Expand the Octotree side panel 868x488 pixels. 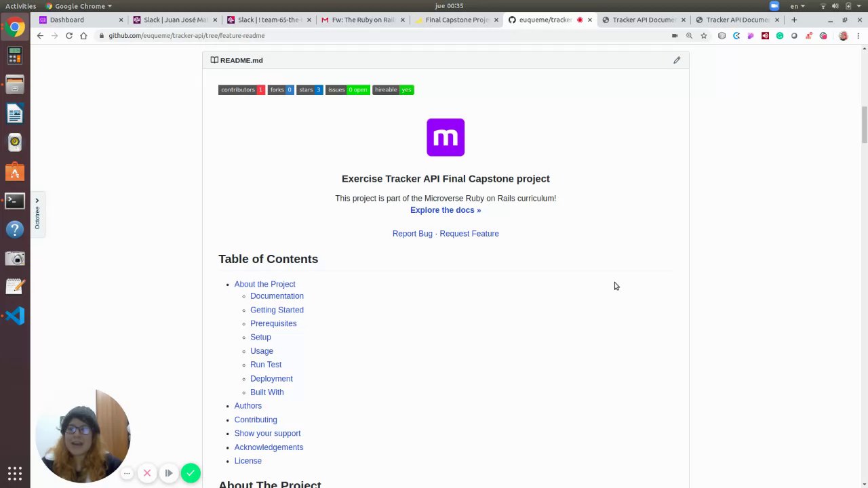(x=37, y=201)
